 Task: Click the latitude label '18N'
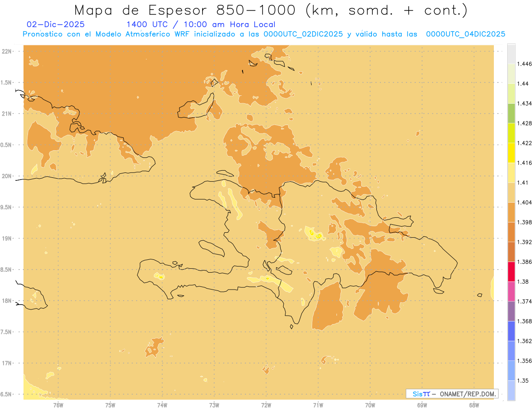click(7, 301)
